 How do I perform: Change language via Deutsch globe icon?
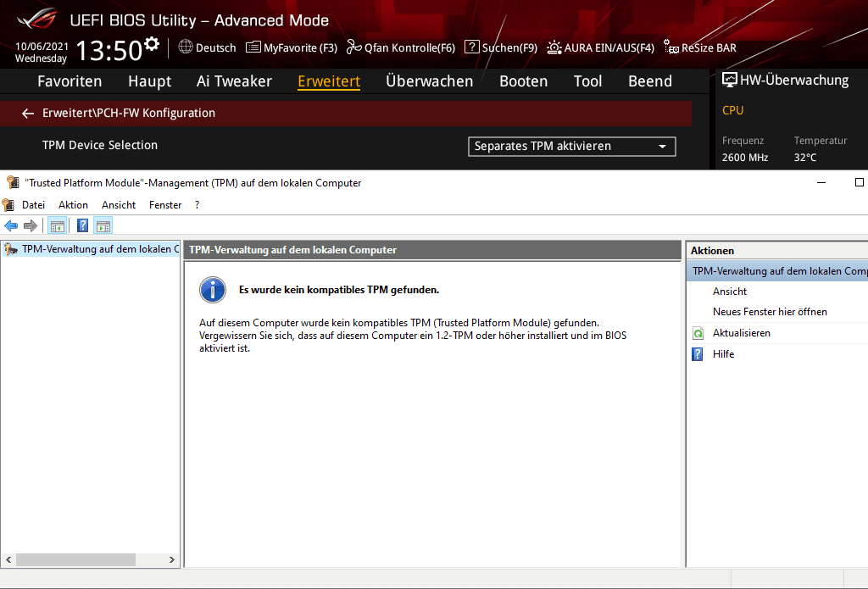tap(186, 47)
